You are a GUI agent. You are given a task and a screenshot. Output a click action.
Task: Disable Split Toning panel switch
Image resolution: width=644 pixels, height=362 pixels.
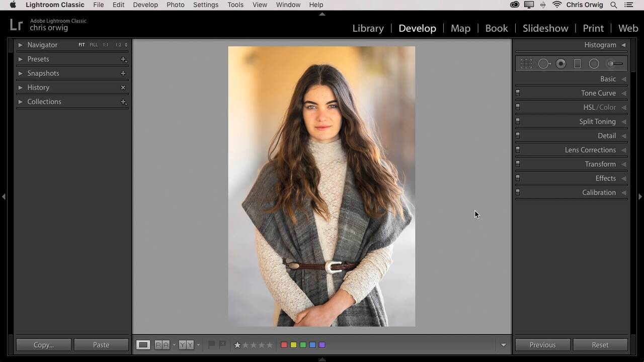tap(518, 121)
